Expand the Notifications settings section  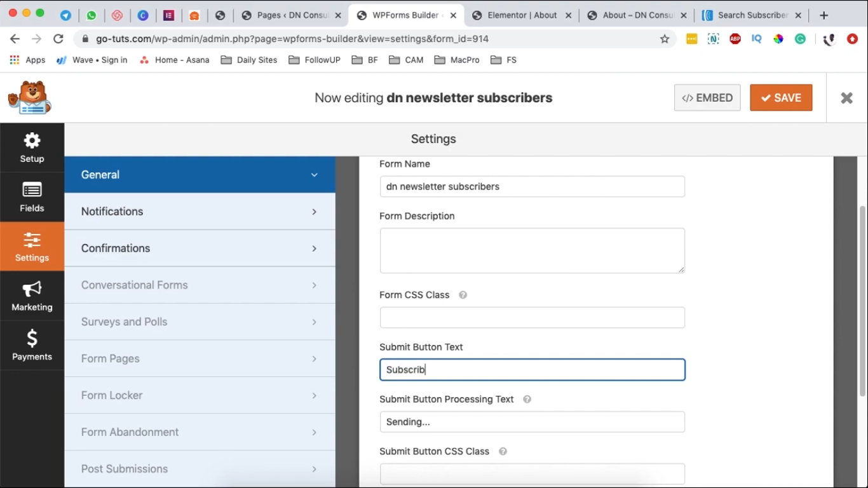(200, 212)
